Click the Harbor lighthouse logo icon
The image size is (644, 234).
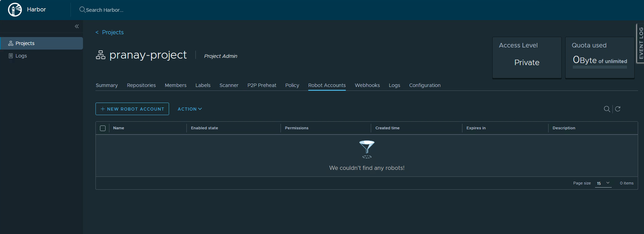(15, 10)
